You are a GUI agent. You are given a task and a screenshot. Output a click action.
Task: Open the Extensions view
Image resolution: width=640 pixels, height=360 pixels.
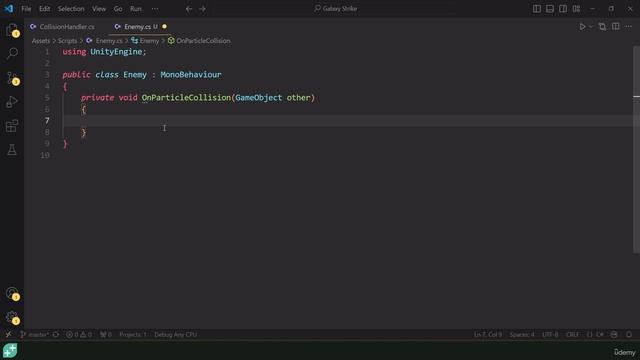[x=12, y=126]
